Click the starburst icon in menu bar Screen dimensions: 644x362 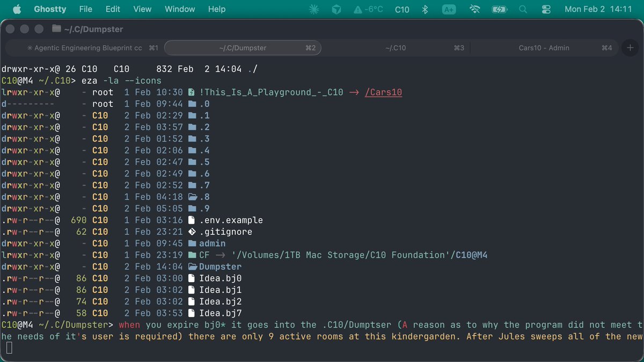pos(314,9)
